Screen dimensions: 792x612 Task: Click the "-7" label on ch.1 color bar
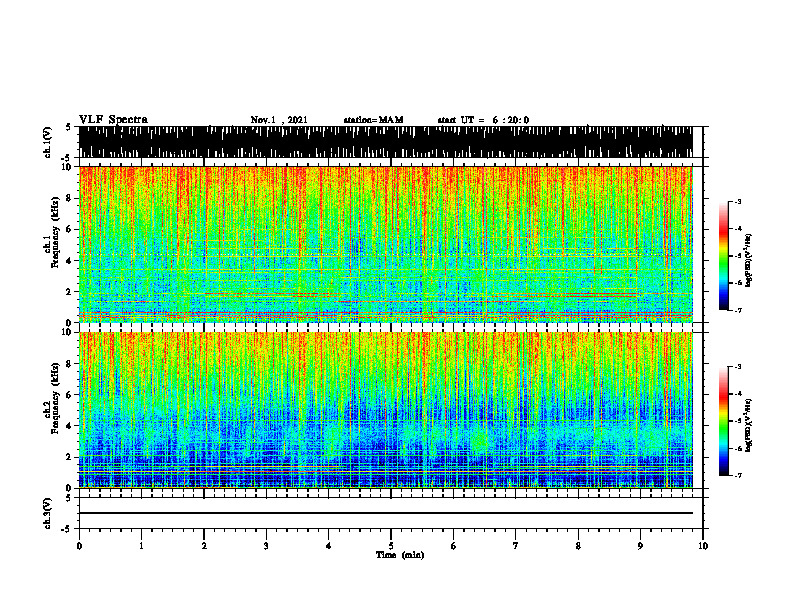click(x=737, y=310)
